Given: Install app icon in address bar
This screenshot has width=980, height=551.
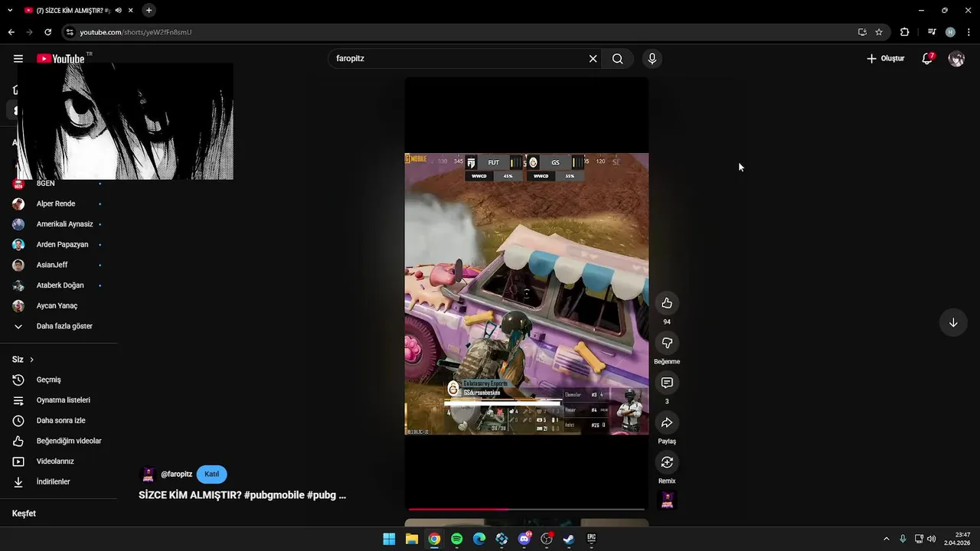Looking at the screenshot, I should click(x=862, y=32).
